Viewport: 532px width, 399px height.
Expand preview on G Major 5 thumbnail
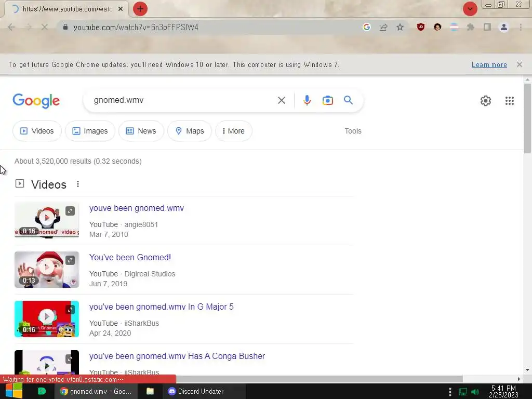(70, 310)
